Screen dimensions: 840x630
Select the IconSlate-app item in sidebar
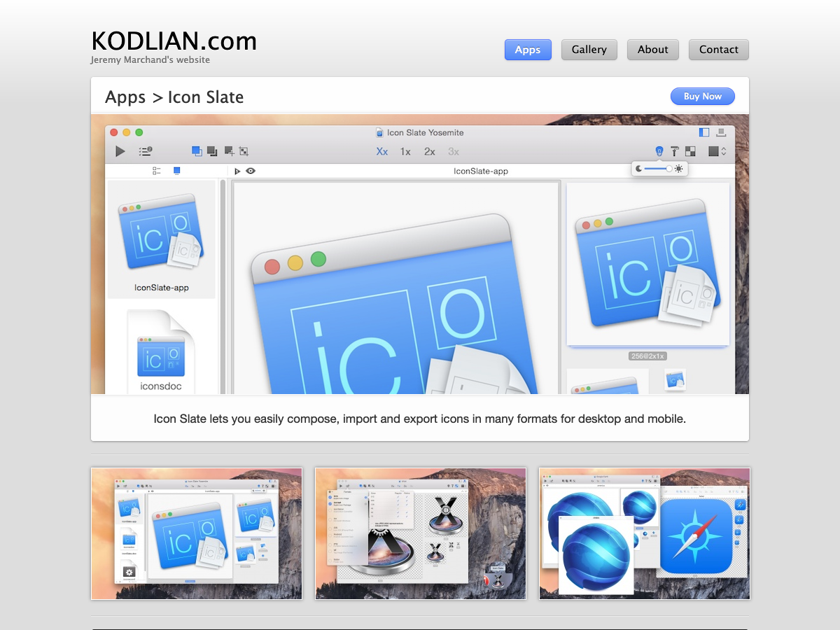tap(162, 239)
